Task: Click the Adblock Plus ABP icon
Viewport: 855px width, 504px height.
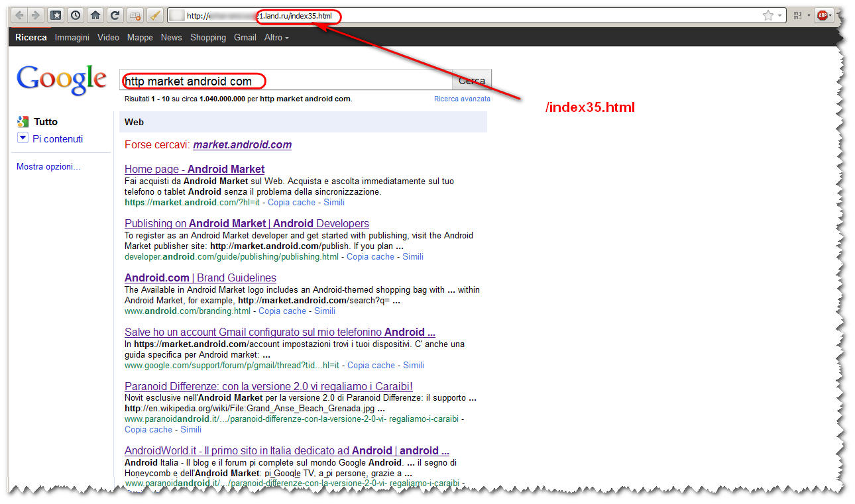Action: pyautogui.click(x=823, y=15)
